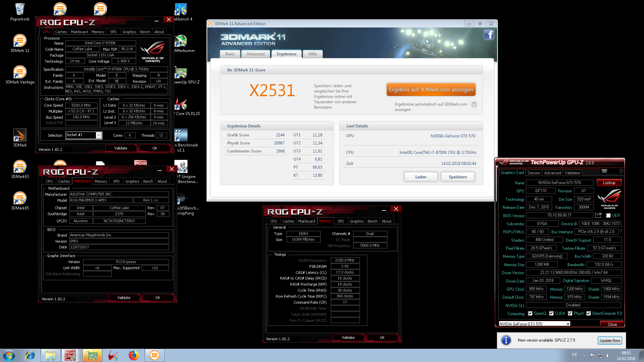Open the 3DMark desktop shortcut
The height and width of the screenshot is (362, 644).
click(20, 138)
